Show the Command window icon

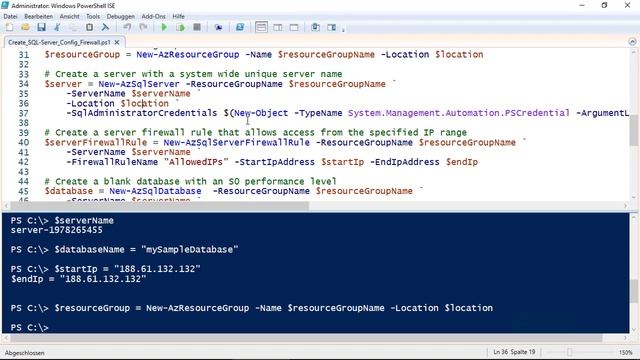point(316,27)
